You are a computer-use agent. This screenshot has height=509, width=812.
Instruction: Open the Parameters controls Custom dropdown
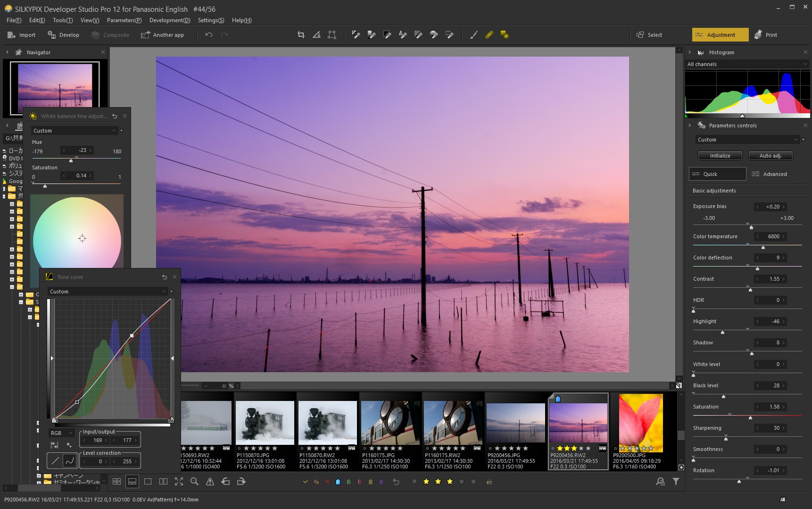click(747, 140)
